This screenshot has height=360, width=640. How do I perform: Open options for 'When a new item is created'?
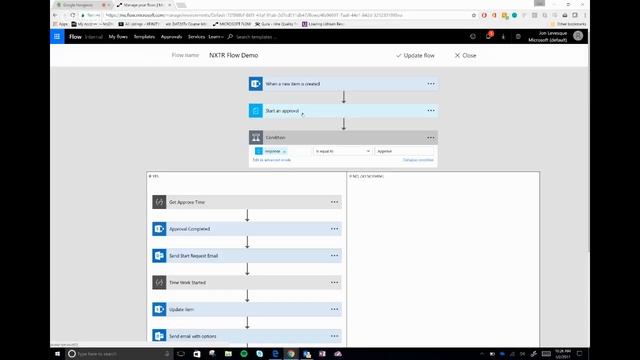(431, 84)
